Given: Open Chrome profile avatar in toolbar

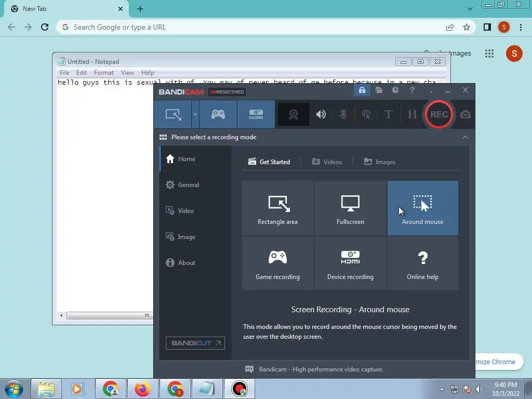Looking at the screenshot, I should tap(504, 27).
